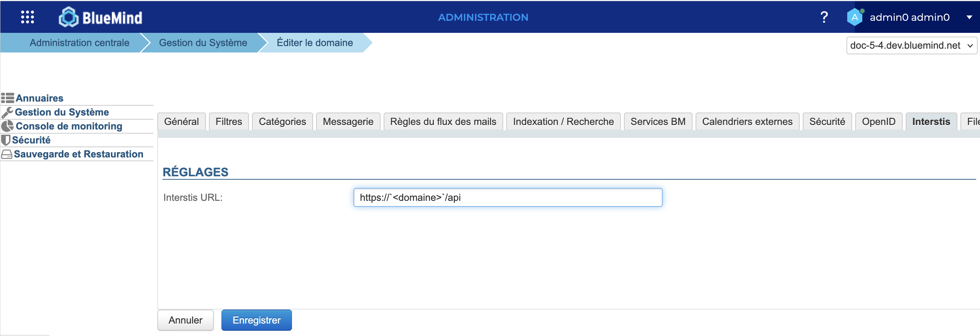The width and height of the screenshot is (980, 336).
Task: Click the admin0 user avatar icon
Action: (x=854, y=17)
